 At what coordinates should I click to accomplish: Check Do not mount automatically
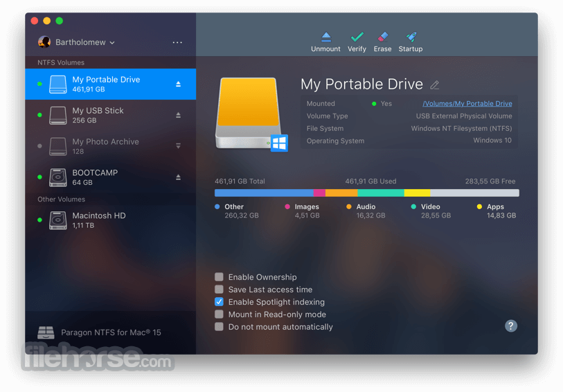tap(219, 327)
